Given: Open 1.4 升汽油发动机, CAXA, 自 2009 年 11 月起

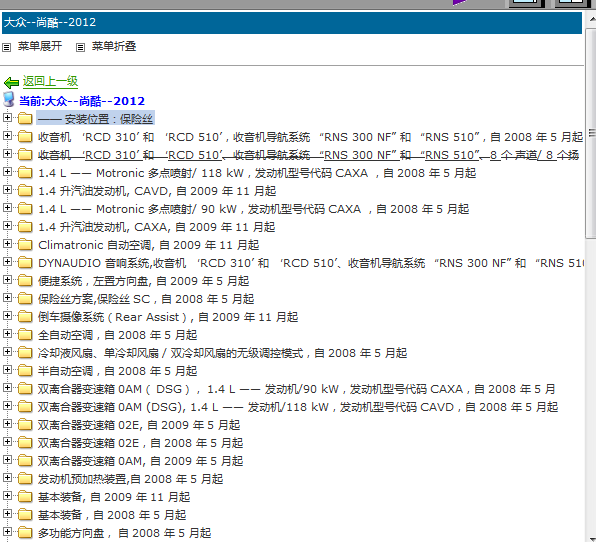Looking at the screenshot, I should pos(156,227).
